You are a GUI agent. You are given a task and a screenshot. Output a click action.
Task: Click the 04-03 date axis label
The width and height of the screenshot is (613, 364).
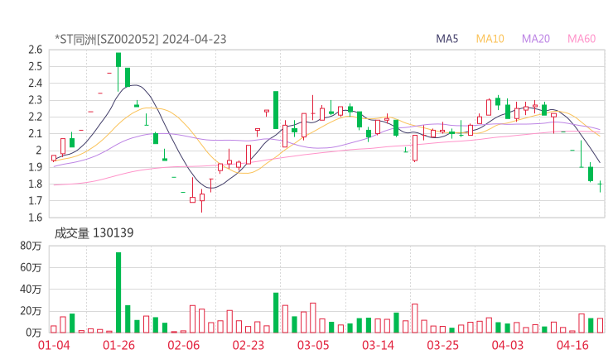click(x=508, y=345)
